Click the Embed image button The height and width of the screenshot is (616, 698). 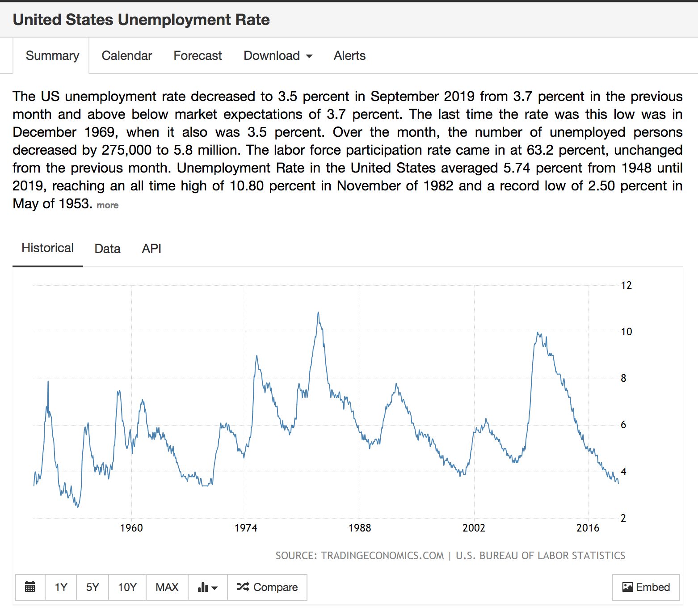[x=646, y=587]
